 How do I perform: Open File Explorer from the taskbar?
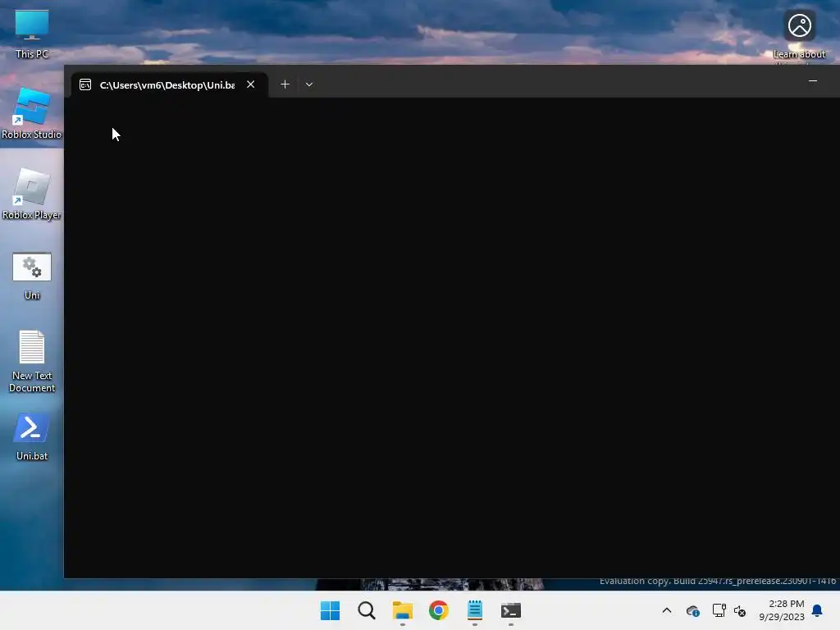(402, 610)
